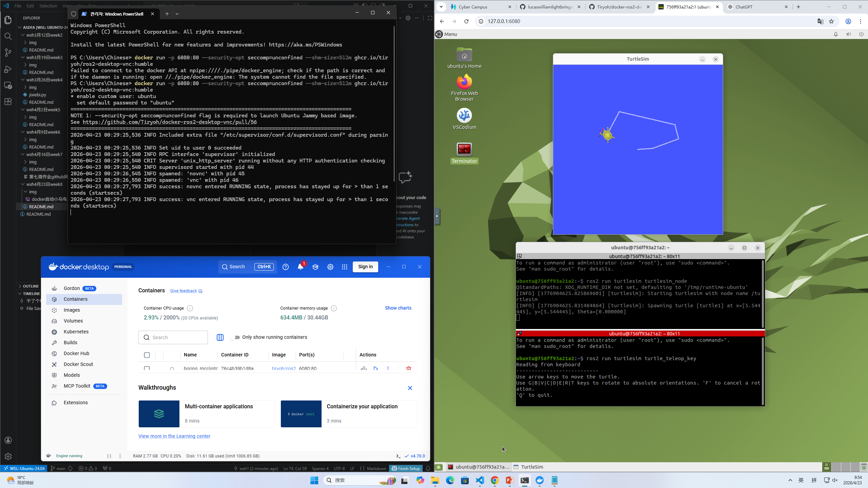The height and width of the screenshot is (488, 868).
Task: Open Run and Debug view in VS Code
Action: 8,69
